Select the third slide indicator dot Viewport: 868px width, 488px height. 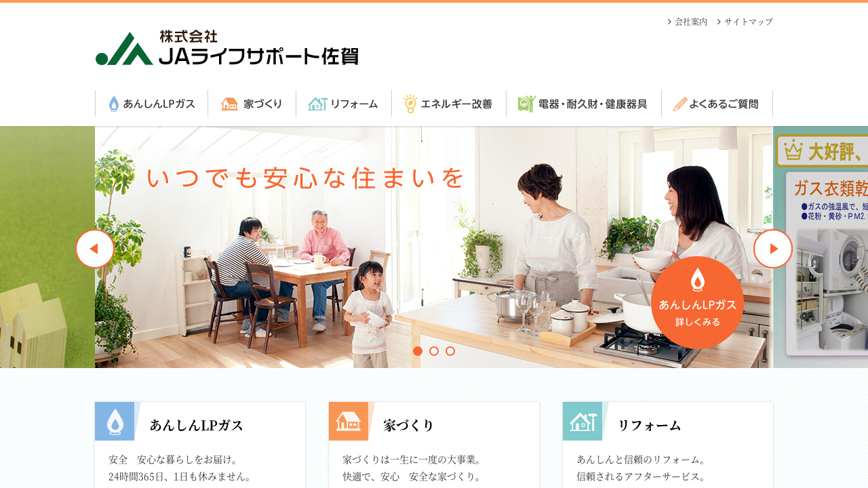click(x=450, y=351)
